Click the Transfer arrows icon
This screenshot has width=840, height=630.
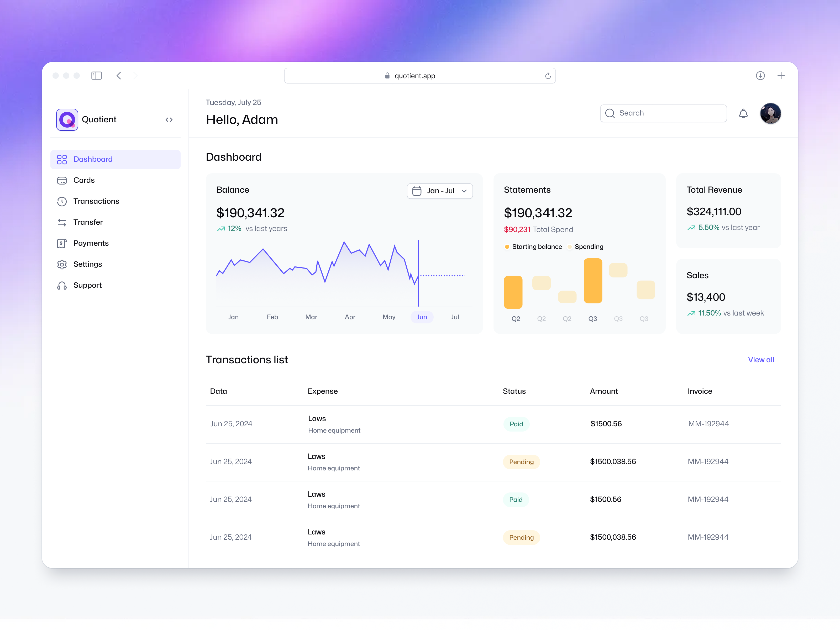point(62,222)
